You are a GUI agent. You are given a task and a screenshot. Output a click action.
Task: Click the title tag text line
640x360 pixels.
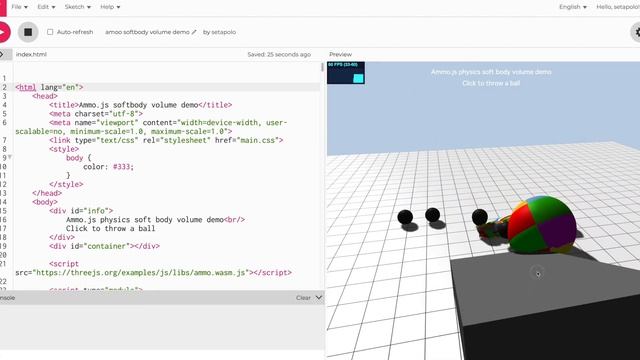pyautogui.click(x=140, y=105)
